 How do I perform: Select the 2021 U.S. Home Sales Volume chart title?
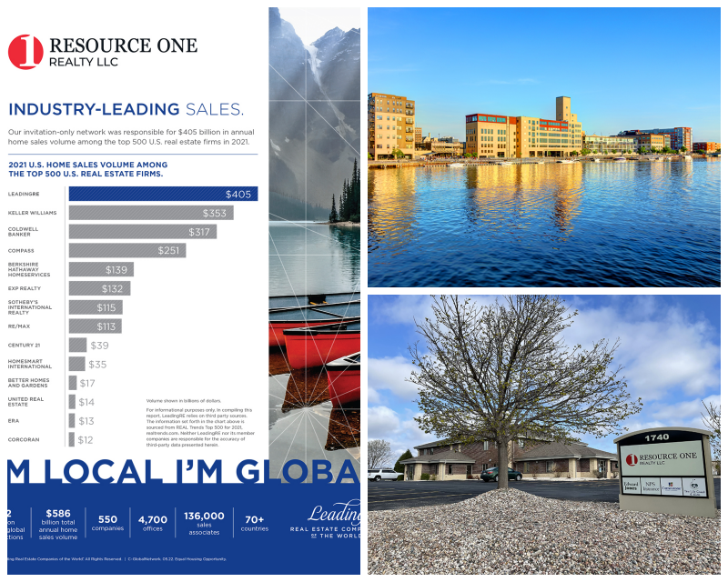(87, 169)
